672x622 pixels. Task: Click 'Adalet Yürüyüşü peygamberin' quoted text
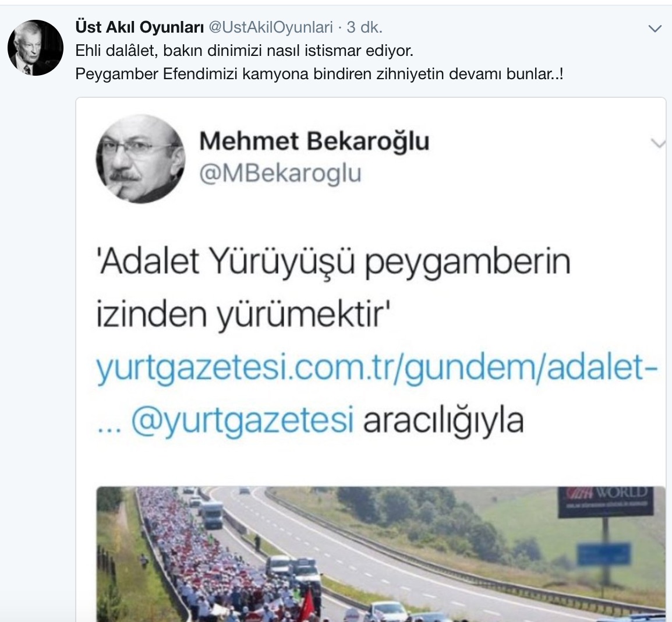coord(334,262)
